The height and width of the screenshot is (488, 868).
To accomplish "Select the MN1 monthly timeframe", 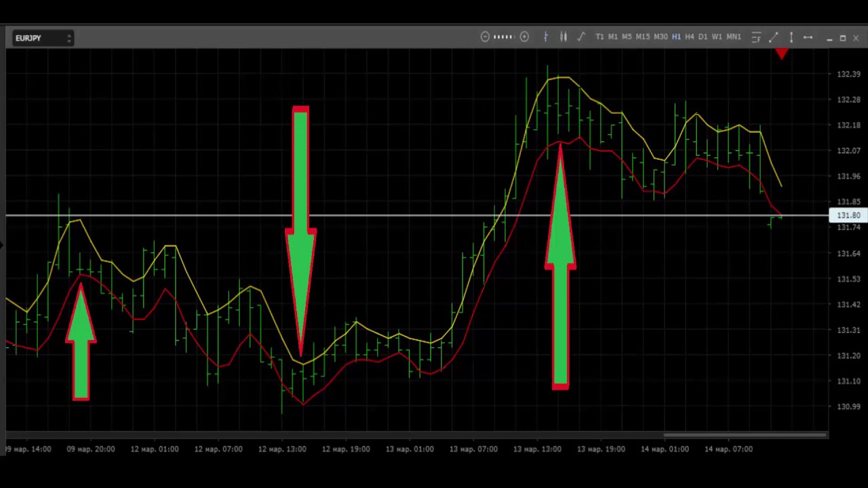I will [734, 37].
